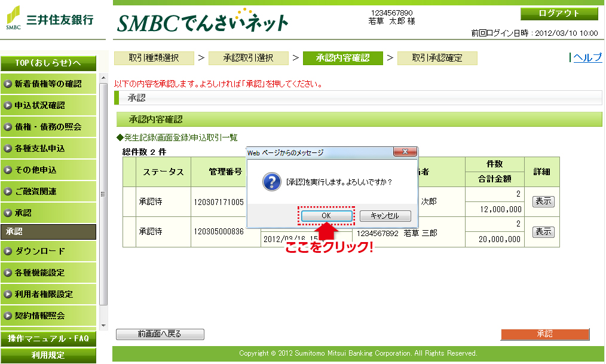Open 債権・債務の照会 menu
The image size is (606, 364).
(x=48, y=127)
